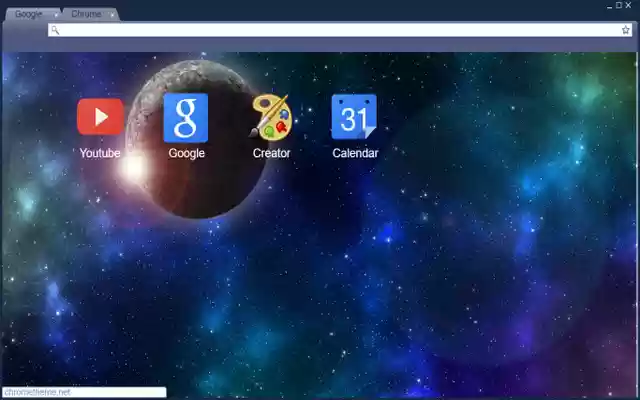Open the blue Google app icon

click(x=186, y=118)
